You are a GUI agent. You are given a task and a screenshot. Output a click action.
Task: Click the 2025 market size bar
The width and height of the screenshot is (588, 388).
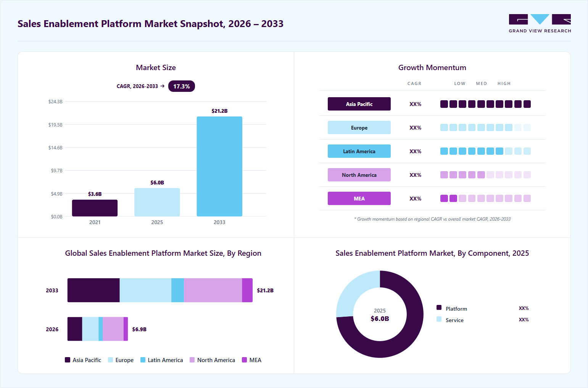click(x=157, y=202)
